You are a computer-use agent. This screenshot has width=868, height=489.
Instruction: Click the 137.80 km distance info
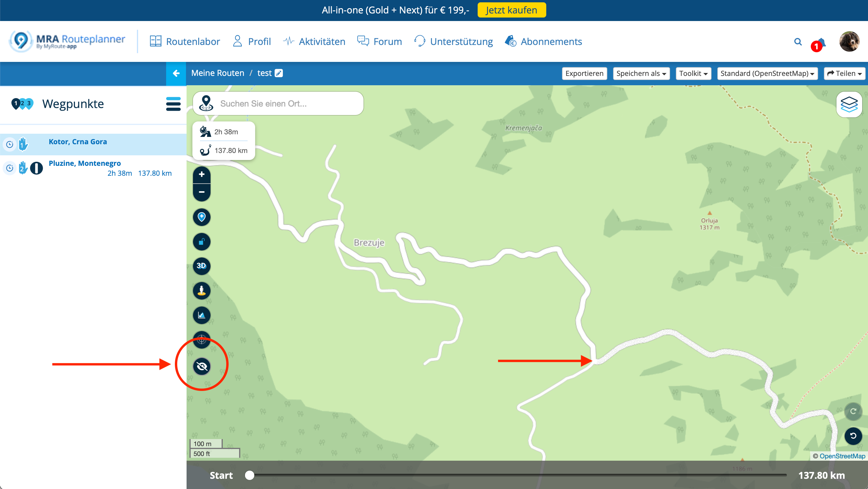pyautogui.click(x=223, y=150)
